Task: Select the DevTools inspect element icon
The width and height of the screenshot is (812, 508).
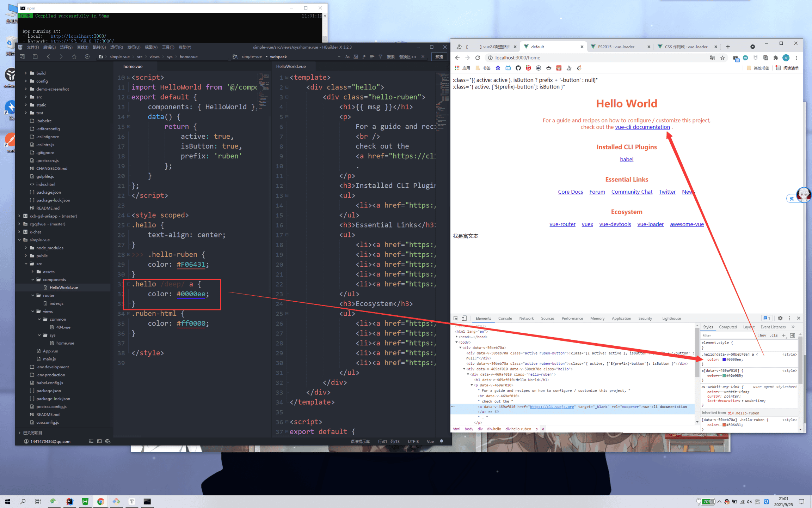Action: point(456,318)
